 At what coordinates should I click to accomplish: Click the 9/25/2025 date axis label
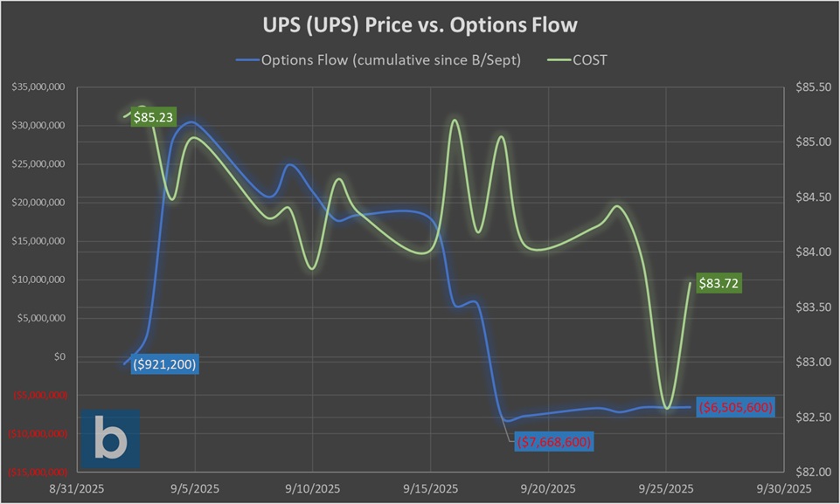click(x=667, y=488)
